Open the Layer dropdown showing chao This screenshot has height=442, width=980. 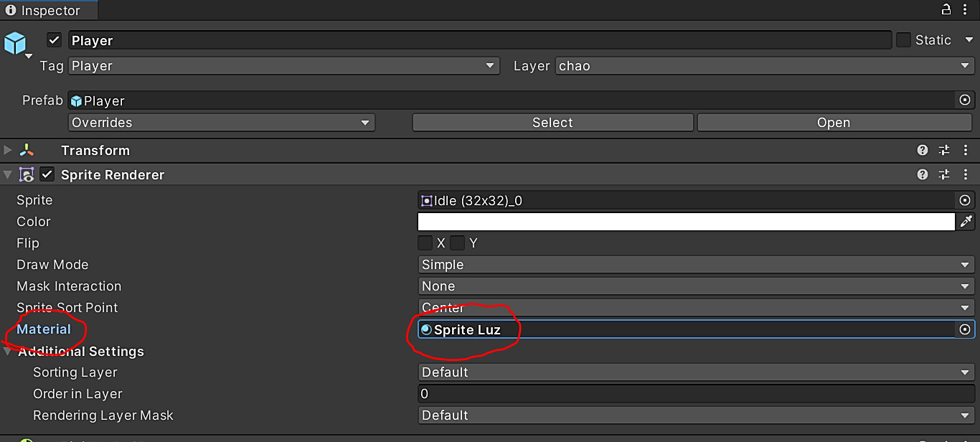tap(764, 66)
